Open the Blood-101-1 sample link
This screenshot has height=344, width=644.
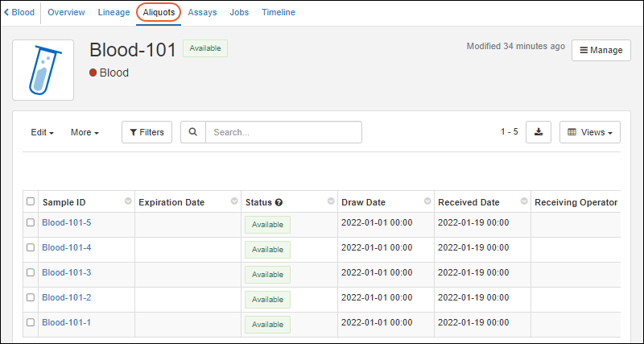pyautogui.click(x=66, y=323)
